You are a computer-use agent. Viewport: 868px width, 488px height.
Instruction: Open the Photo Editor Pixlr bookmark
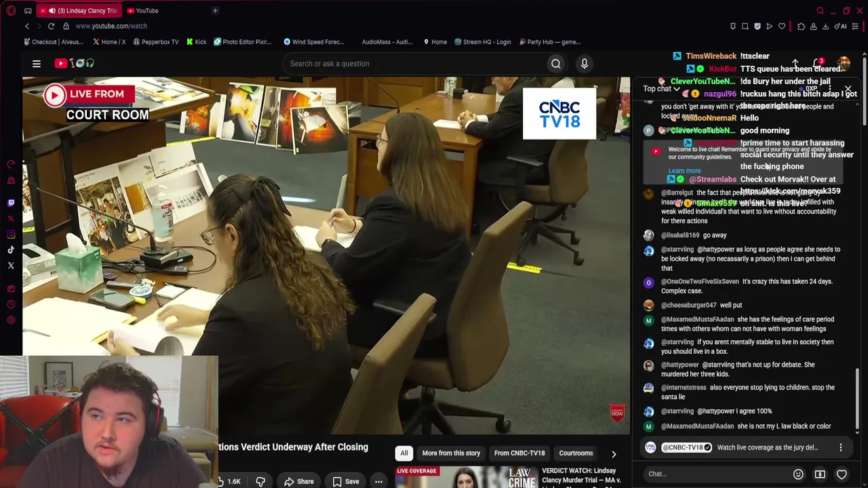pos(243,42)
